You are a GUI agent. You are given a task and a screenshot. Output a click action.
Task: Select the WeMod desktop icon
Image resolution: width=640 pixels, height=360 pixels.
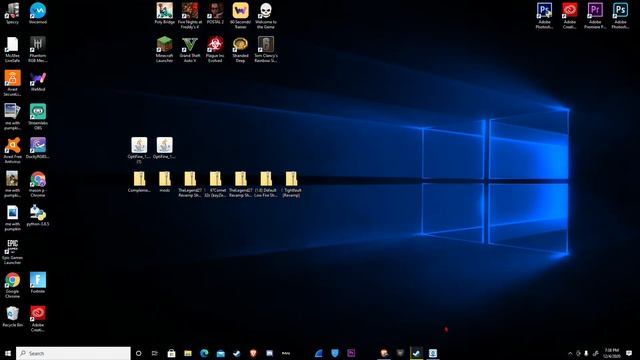point(38,80)
